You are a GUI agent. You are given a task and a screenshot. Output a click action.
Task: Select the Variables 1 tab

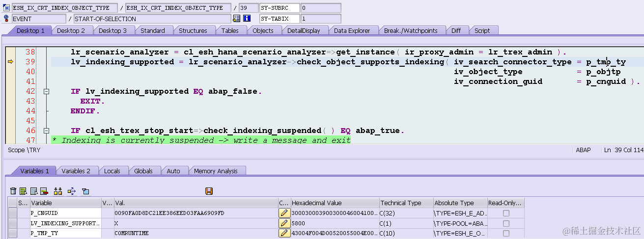pyautogui.click(x=34, y=171)
